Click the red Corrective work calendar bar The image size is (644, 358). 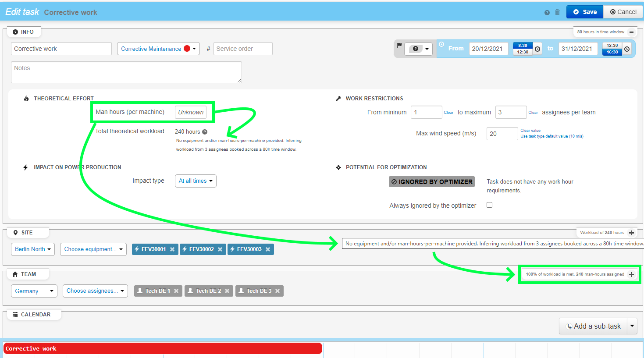[163, 349]
